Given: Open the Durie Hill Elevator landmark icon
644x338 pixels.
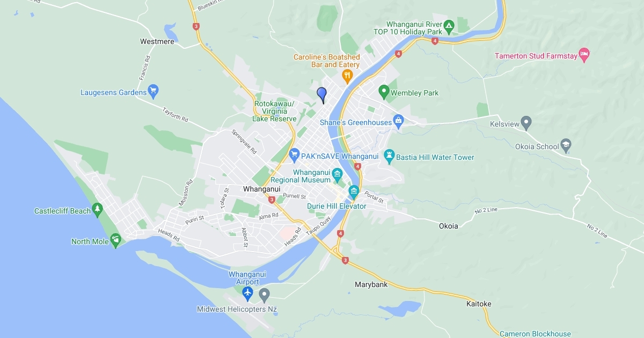Looking at the screenshot, I should click(x=354, y=192).
